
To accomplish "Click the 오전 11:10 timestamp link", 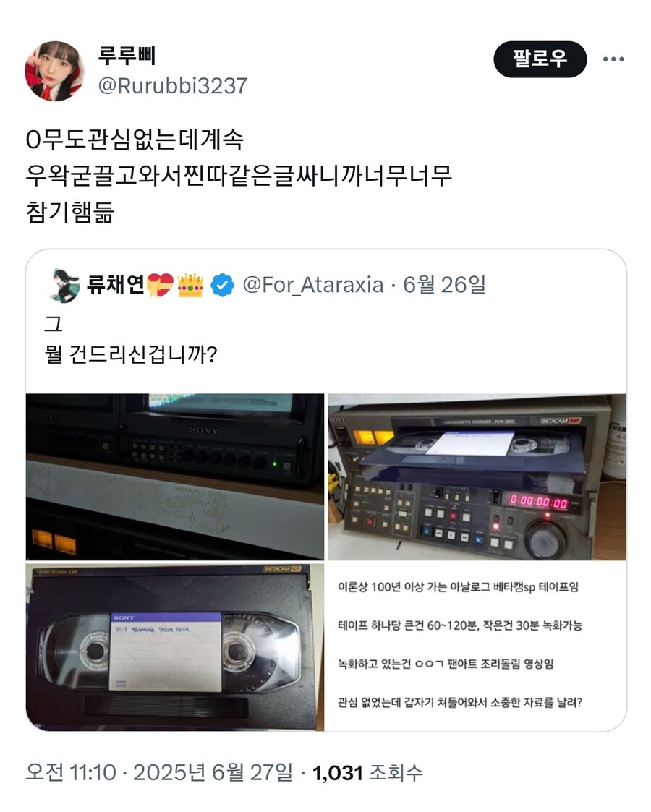I will [x=71, y=773].
